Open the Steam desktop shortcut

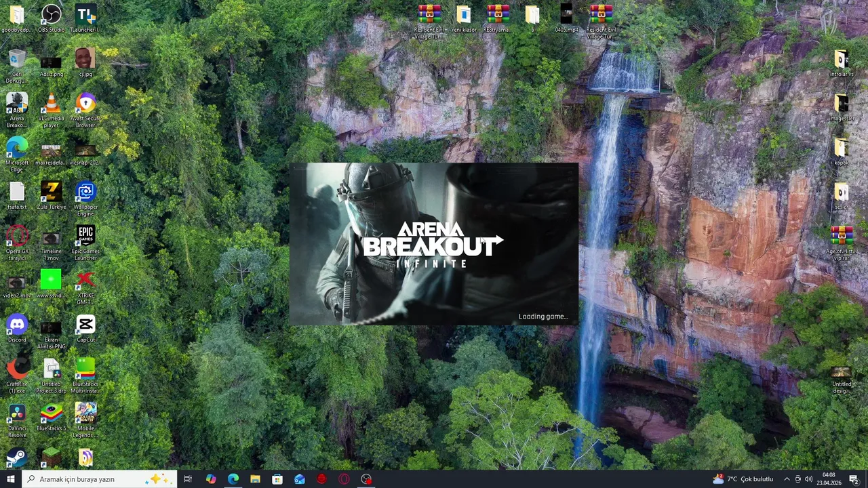(17, 458)
